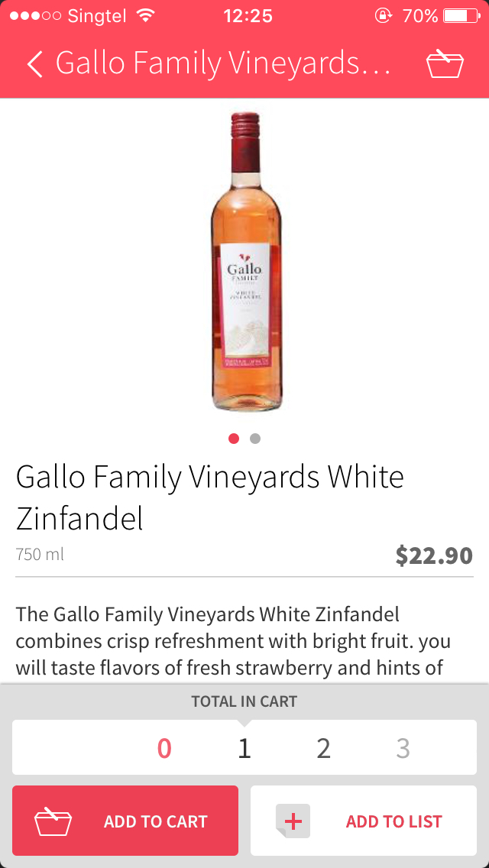Tap the rotation lock status icon
This screenshot has width=489, height=868.
click(382, 16)
